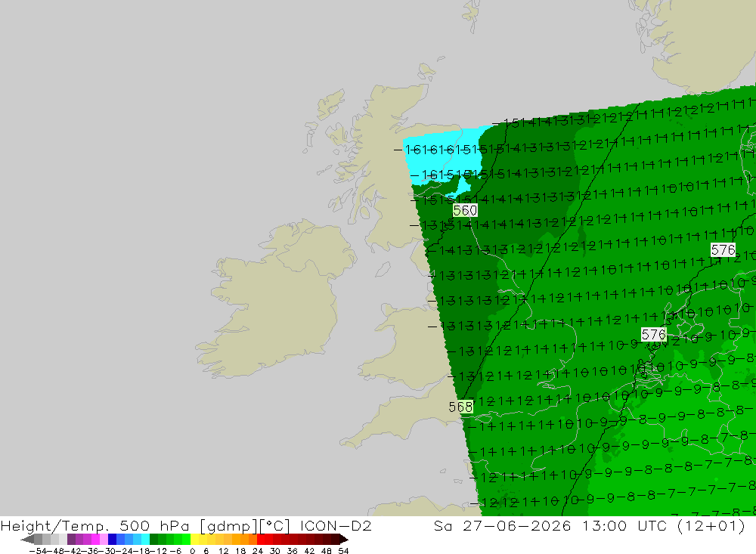
Task: Pick the dark purple legend swatch
Action: coord(71,539)
